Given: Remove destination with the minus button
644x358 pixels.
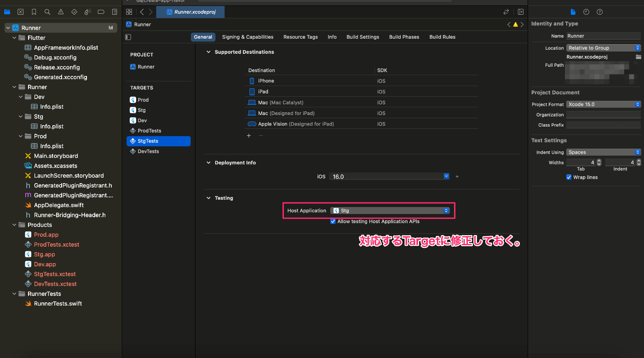Looking at the screenshot, I should tap(261, 135).
